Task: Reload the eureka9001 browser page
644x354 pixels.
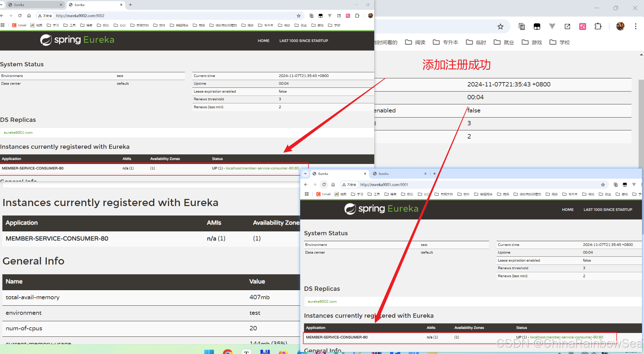Action: [x=324, y=184]
